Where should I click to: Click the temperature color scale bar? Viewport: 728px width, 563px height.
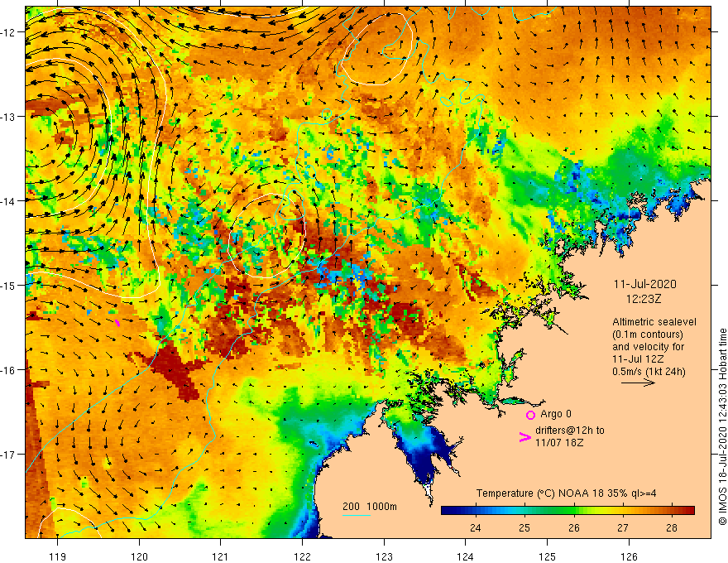tap(568, 511)
